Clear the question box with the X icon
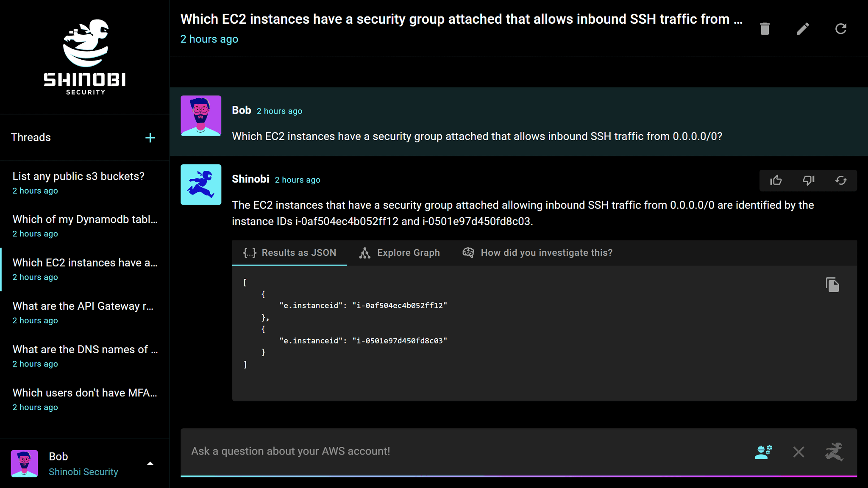Image resolution: width=868 pixels, height=488 pixels. [x=799, y=452]
